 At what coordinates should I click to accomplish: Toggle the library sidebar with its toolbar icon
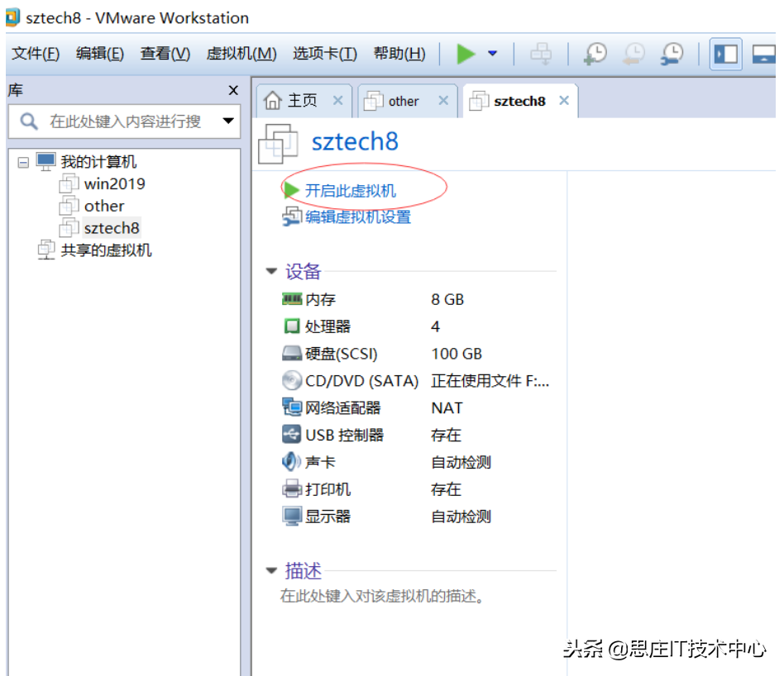pos(725,53)
